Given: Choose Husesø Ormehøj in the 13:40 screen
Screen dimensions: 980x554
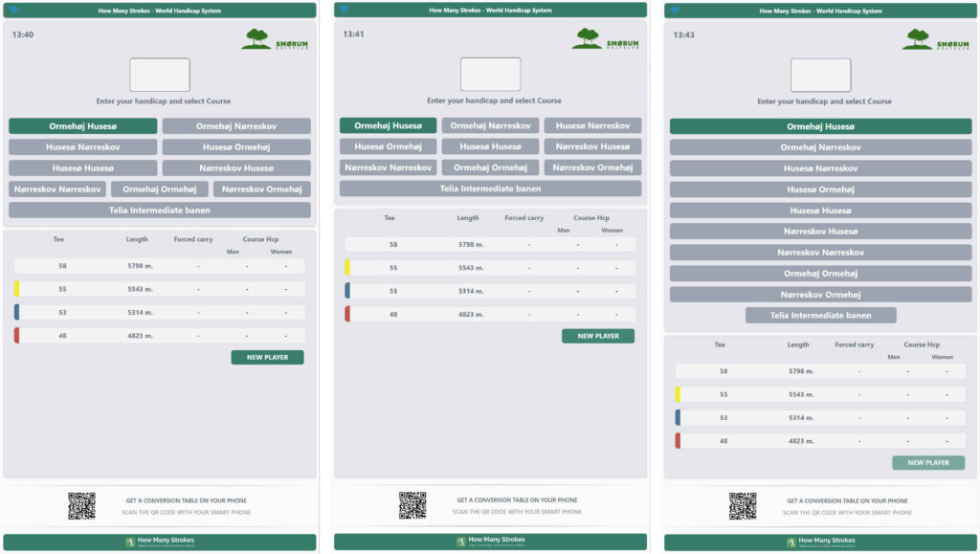Looking at the screenshot, I should click(x=236, y=147).
